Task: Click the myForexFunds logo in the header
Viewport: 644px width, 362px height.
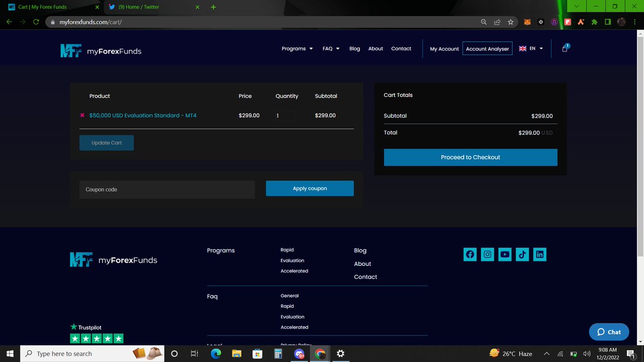Action: 101,50
